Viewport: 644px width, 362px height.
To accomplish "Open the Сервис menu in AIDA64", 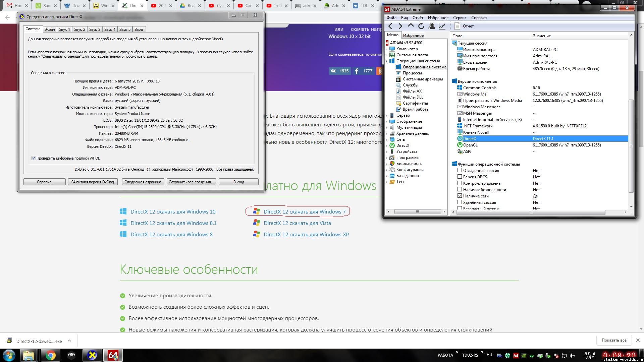I will pyautogui.click(x=460, y=18).
